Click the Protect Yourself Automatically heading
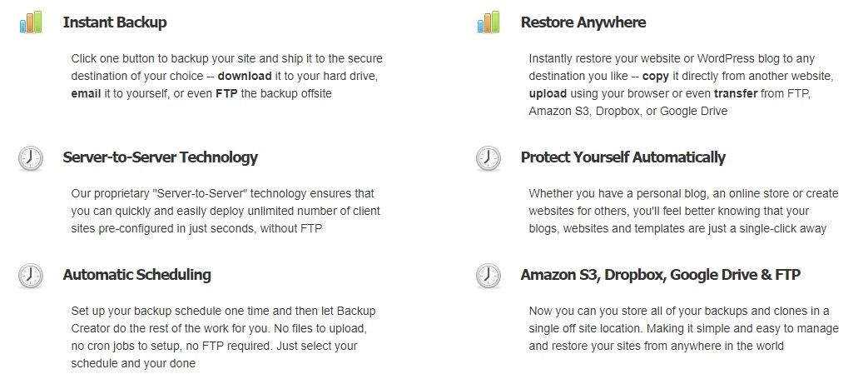 coord(622,157)
